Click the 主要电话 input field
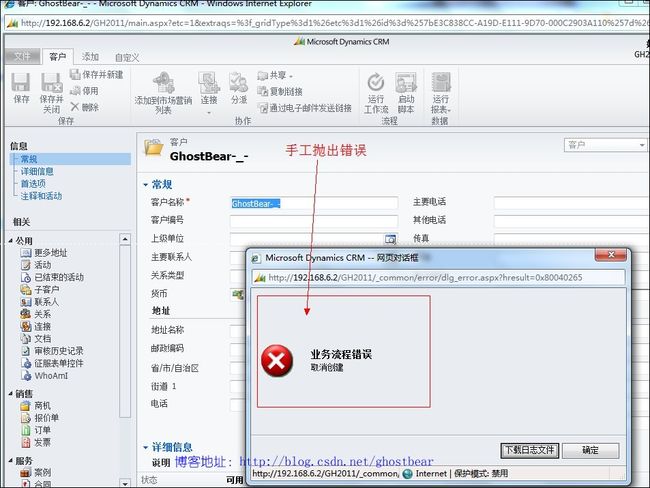This screenshot has height=488, width=650. click(572, 203)
